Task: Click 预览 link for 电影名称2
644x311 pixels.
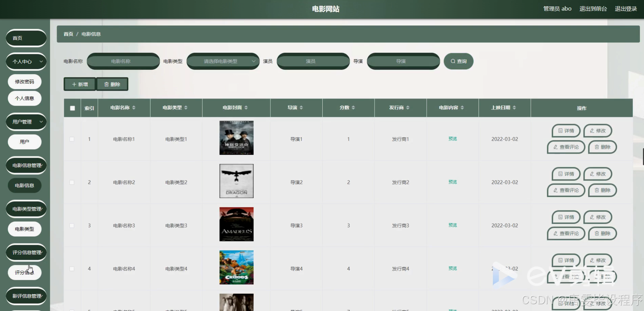Action: [x=452, y=182]
